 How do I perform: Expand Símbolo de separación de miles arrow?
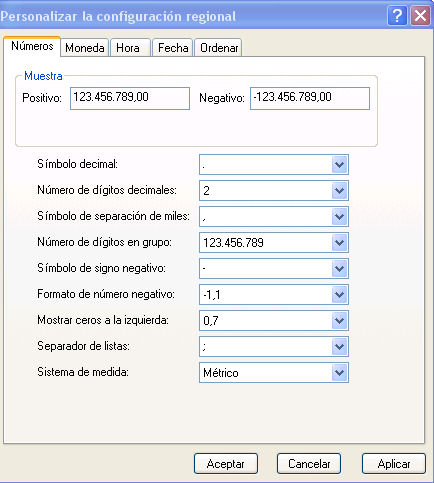click(x=339, y=216)
